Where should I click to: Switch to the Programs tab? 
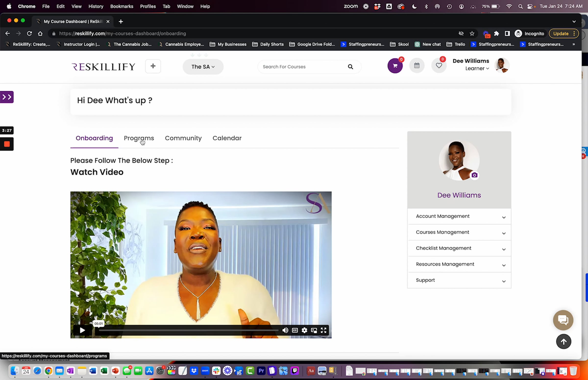click(x=139, y=138)
